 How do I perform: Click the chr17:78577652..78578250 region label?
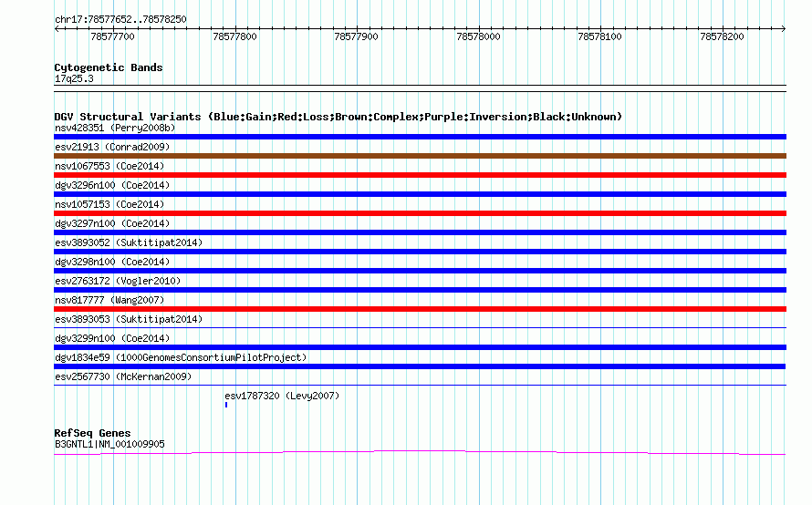[x=120, y=19]
